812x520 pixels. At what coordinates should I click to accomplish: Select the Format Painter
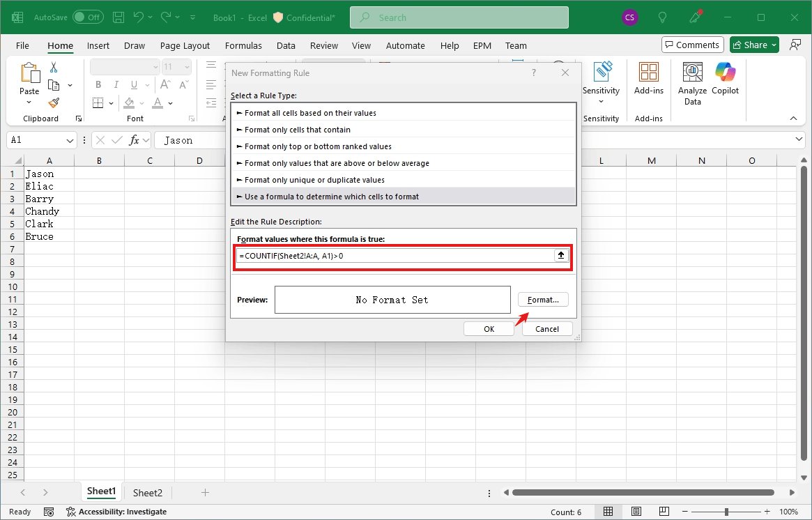pos(54,102)
